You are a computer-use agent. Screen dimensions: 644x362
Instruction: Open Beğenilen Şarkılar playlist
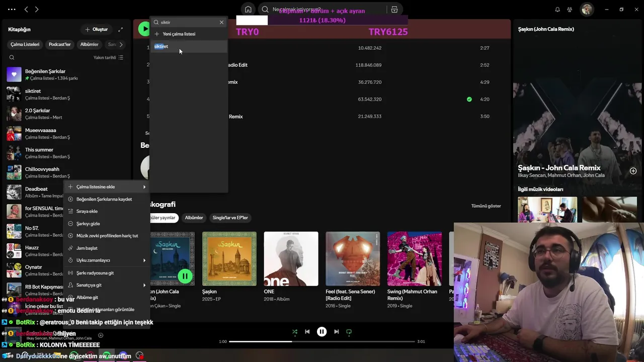point(65,74)
